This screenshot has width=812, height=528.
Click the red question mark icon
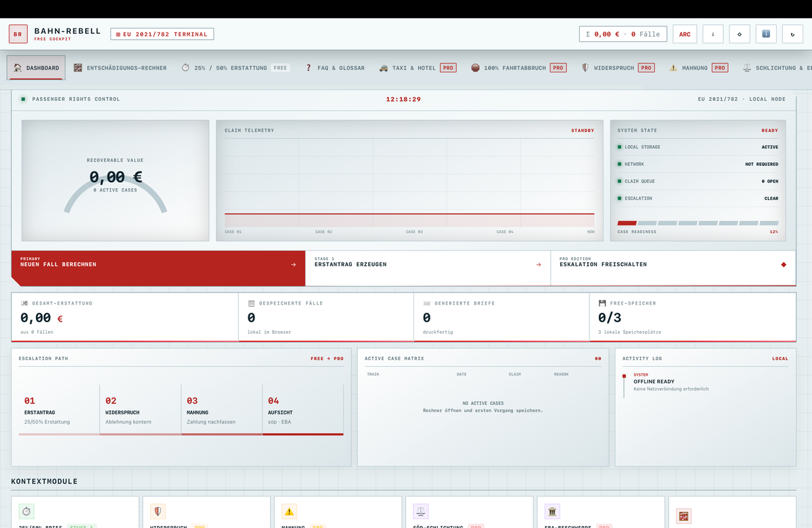point(309,68)
